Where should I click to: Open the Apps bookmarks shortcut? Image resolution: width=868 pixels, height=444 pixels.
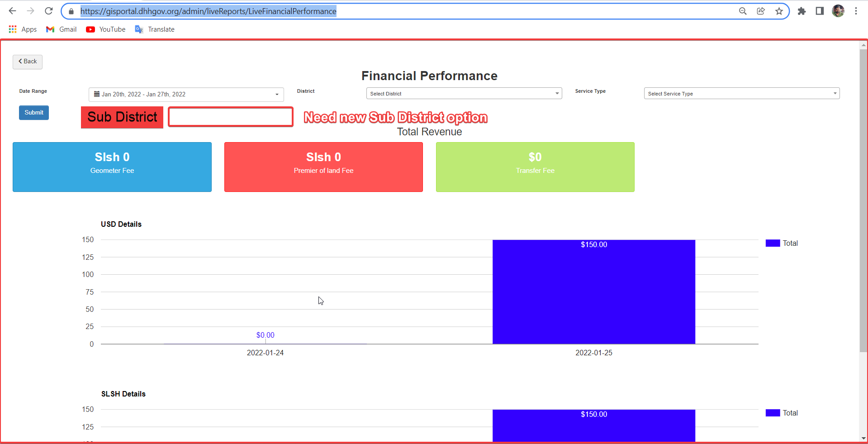(x=23, y=29)
